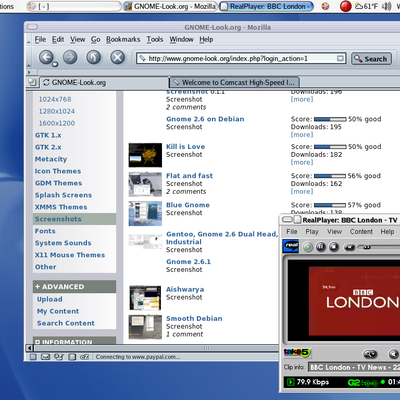Screen dimensions: 400x400
Task: Open the X11 Mouse Themes category
Action: click(70, 255)
